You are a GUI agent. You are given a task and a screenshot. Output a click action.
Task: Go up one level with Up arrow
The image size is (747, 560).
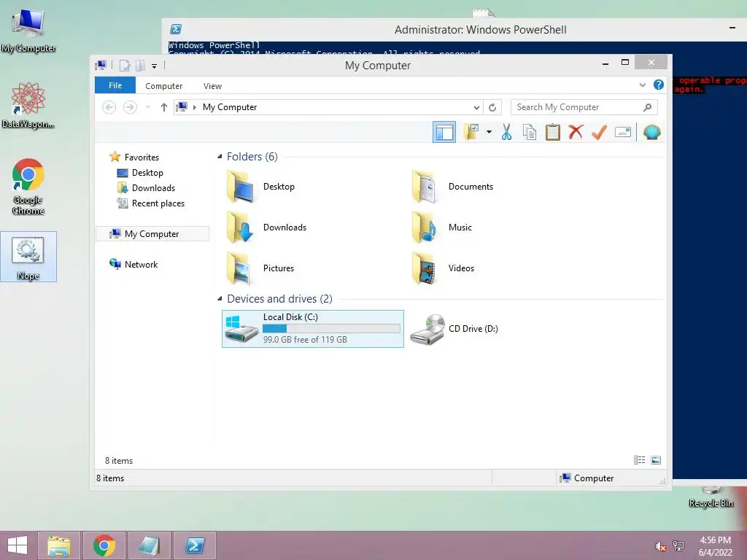point(164,107)
